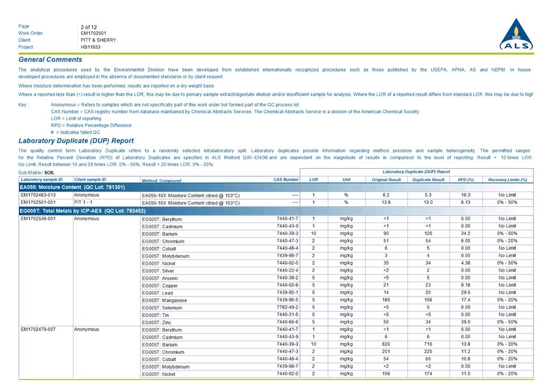
Task: Click duplicate result 174 for Nickel
Action: [428, 373]
